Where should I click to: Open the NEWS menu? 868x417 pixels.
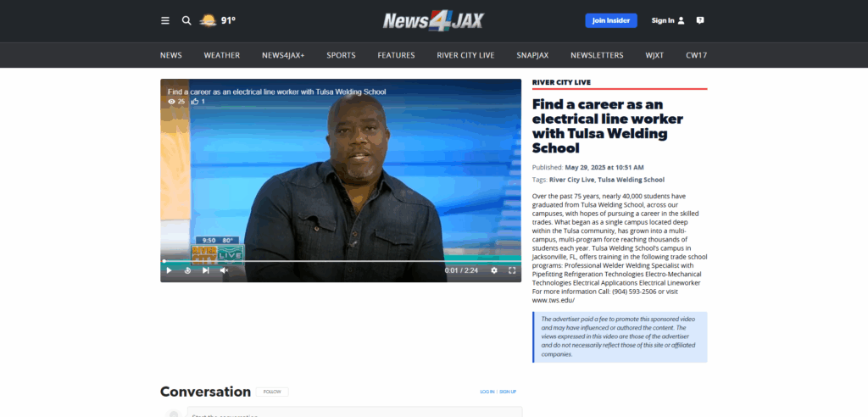171,55
